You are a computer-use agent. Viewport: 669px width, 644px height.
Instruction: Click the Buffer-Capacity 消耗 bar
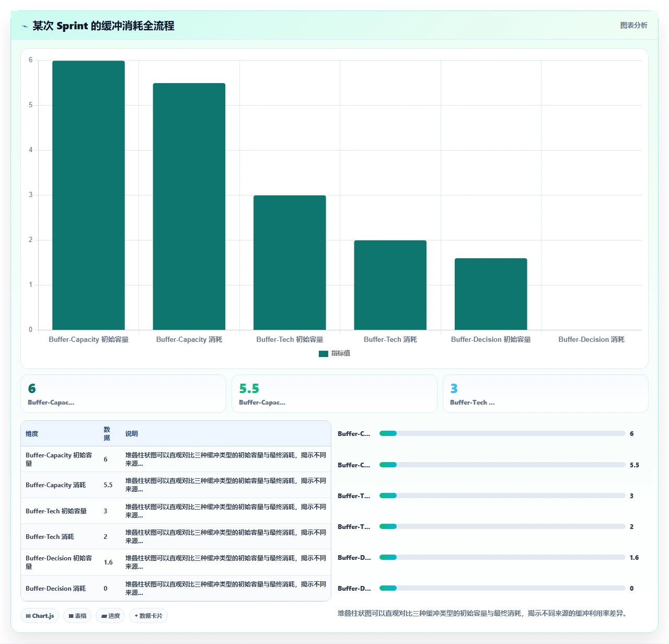tap(189, 206)
